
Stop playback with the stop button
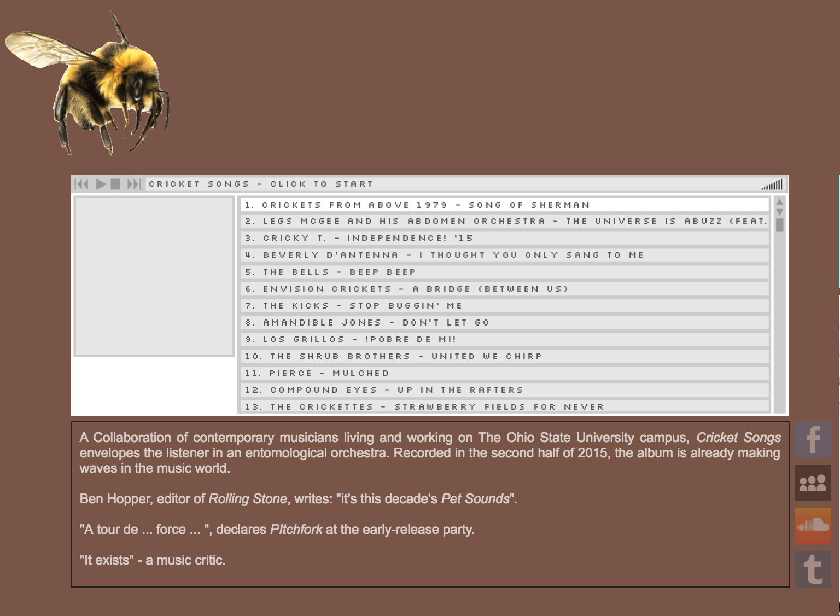coord(115,184)
